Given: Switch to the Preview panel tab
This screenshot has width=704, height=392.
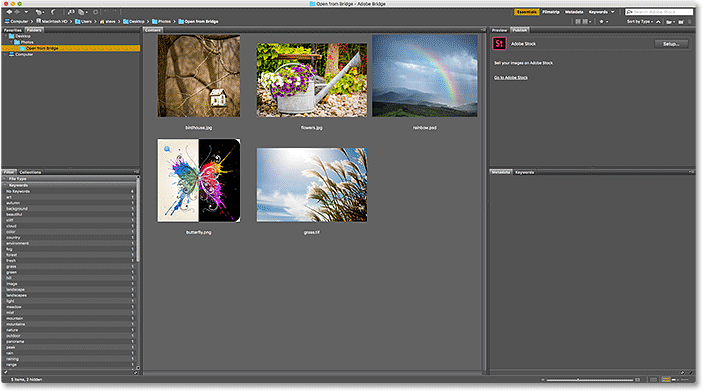Looking at the screenshot, I should (x=499, y=30).
